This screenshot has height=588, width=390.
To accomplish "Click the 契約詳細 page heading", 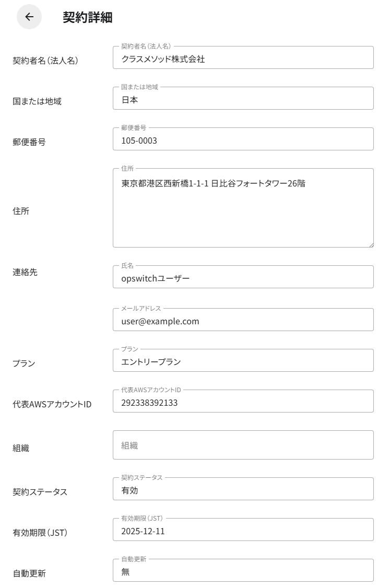I will pyautogui.click(x=88, y=17).
